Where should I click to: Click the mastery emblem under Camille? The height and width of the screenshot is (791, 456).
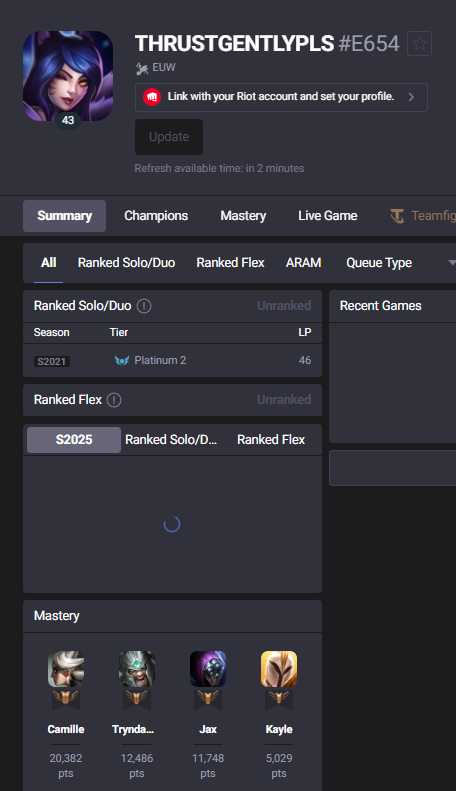click(66, 699)
